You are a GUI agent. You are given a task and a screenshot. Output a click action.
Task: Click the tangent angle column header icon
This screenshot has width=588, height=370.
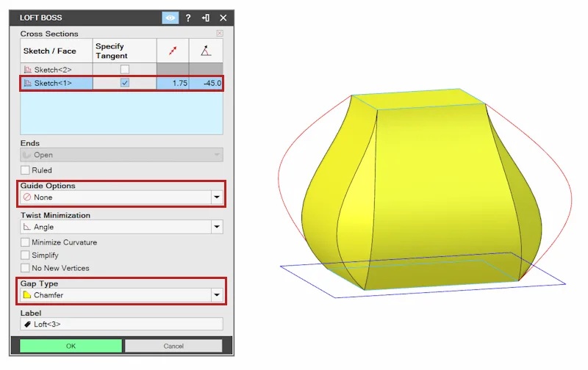[206, 51]
